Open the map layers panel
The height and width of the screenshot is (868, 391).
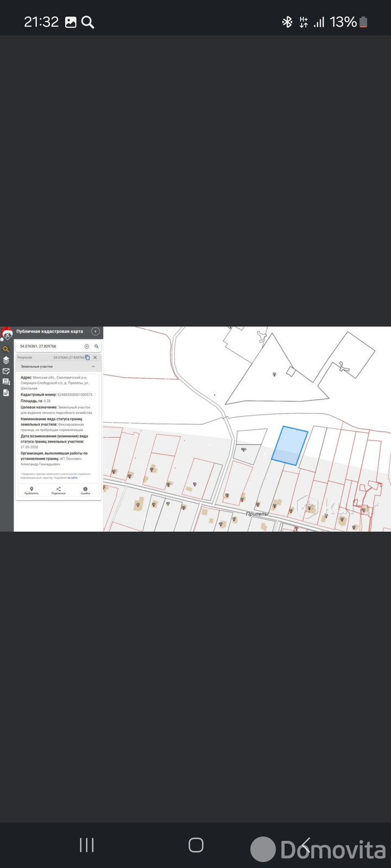coord(6,360)
